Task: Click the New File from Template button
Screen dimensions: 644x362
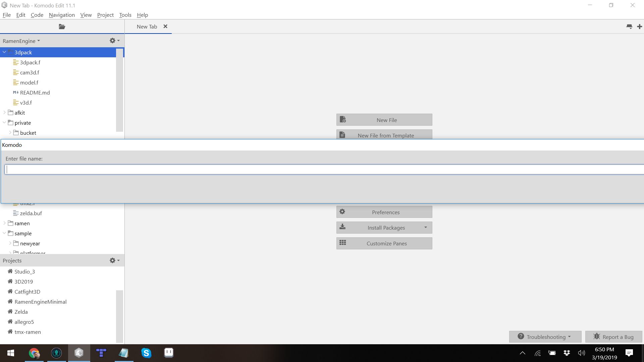Action: [384, 135]
